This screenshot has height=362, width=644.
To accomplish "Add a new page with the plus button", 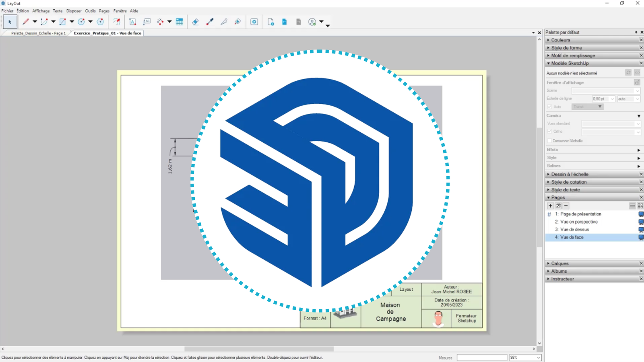I will point(550,206).
